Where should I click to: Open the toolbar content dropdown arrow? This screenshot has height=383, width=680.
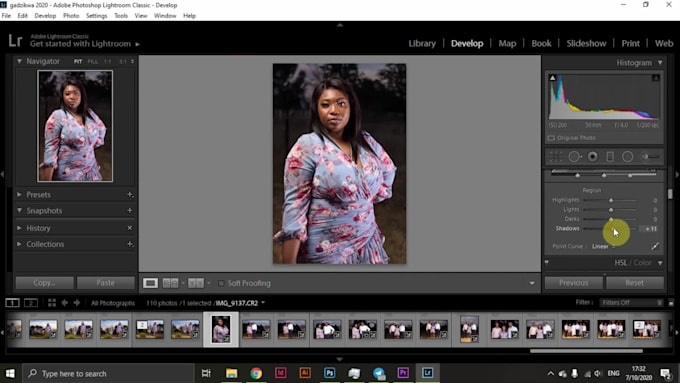coord(532,283)
